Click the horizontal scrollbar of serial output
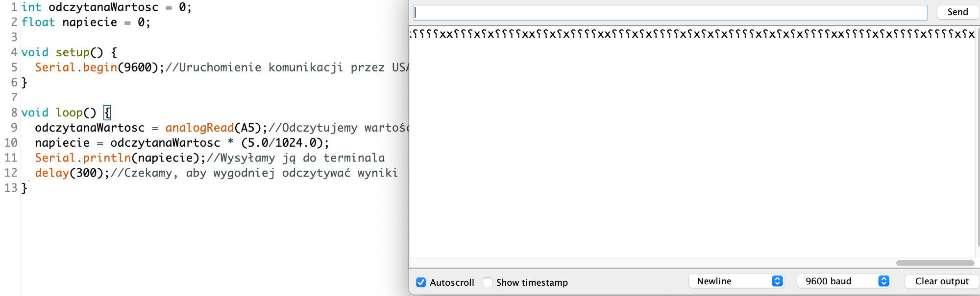This screenshot has width=980, height=296. tap(935, 263)
